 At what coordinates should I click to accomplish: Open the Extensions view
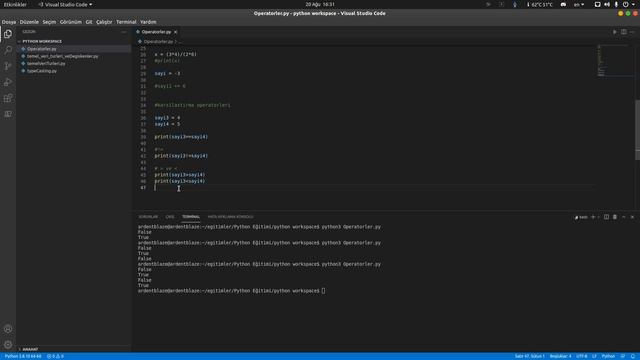pyautogui.click(x=8, y=98)
